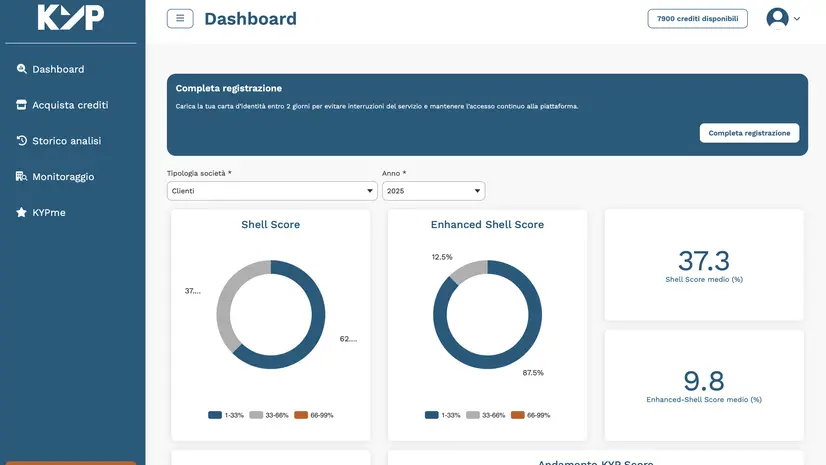Screen dimensions: 826x465
Task: Click the Completa registrazione button
Action: [x=749, y=133]
